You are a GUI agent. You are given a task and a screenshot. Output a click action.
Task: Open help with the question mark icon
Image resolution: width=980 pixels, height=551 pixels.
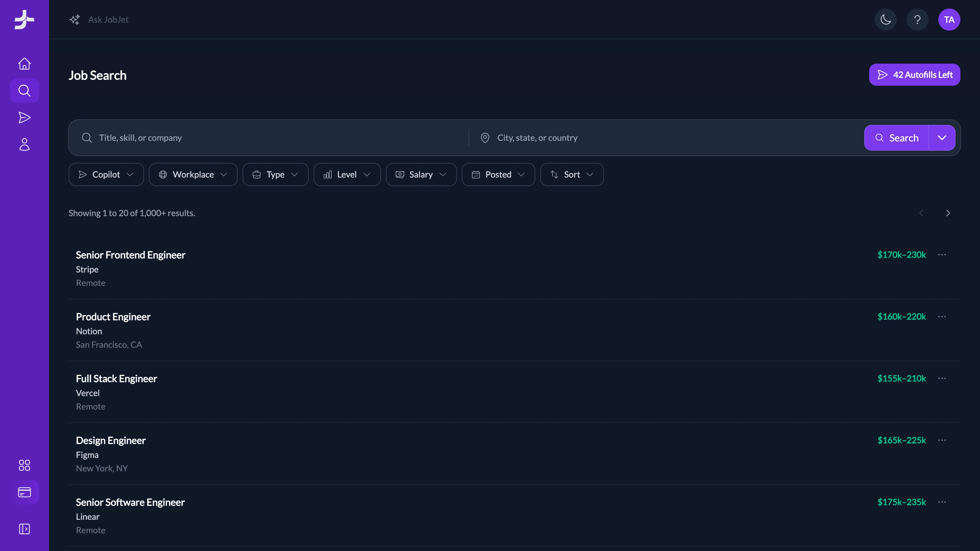[x=917, y=19]
